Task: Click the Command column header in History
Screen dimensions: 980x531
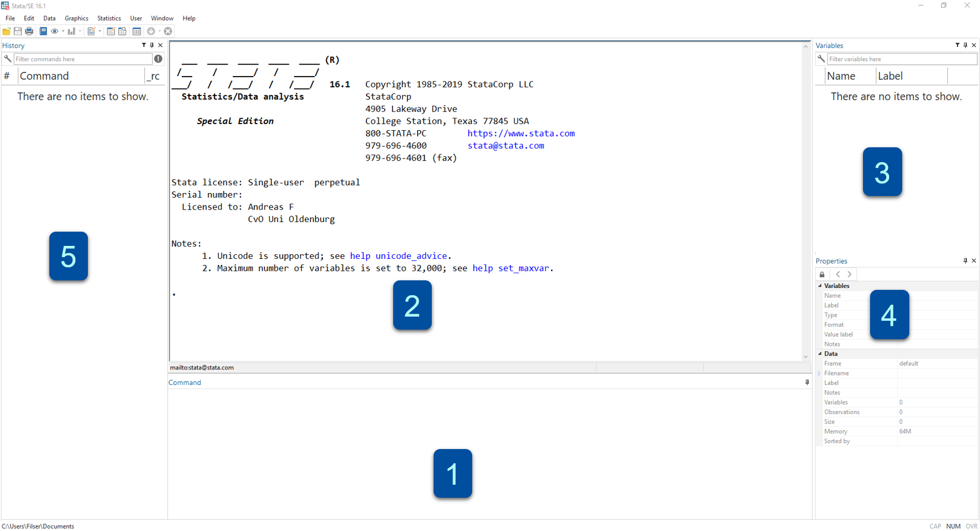Action: tap(81, 76)
